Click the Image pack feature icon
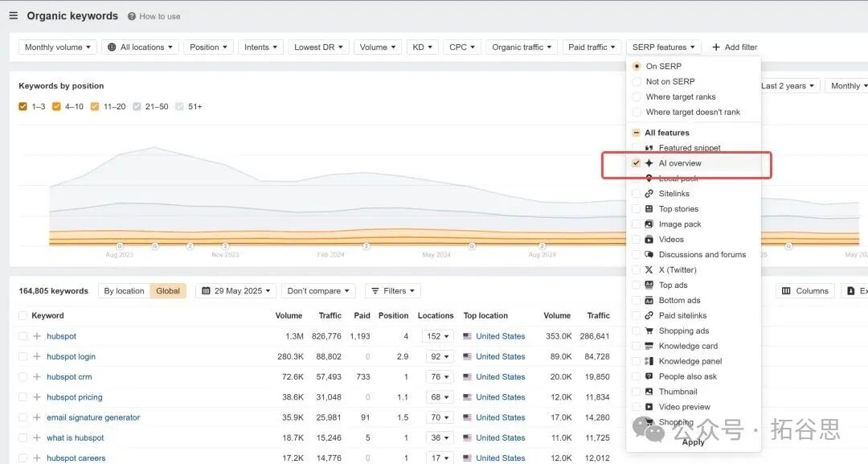Image resolution: width=868 pixels, height=464 pixels. (649, 224)
